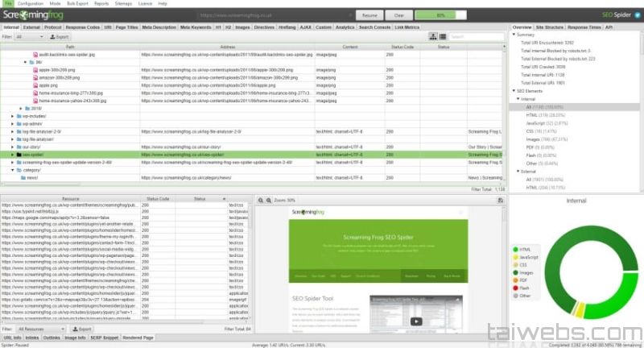Expand the 2010 folder
The height and width of the screenshot is (348, 644).
tap(21, 109)
